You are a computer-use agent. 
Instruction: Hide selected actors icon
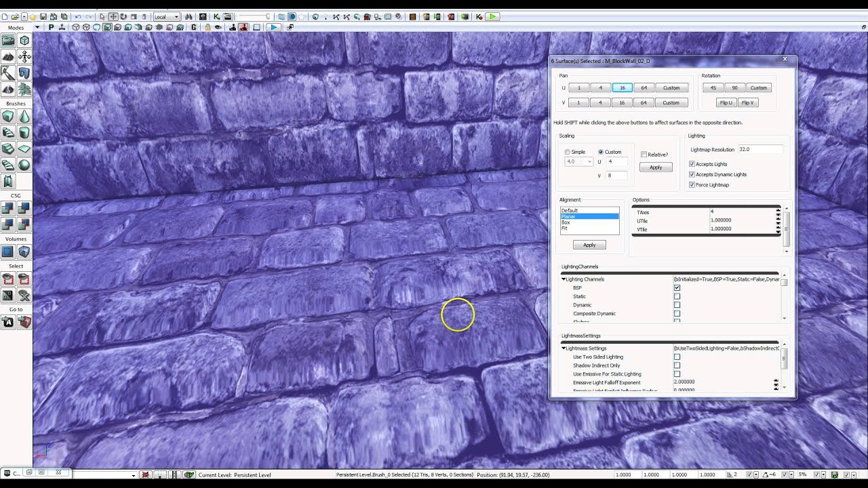[24, 279]
